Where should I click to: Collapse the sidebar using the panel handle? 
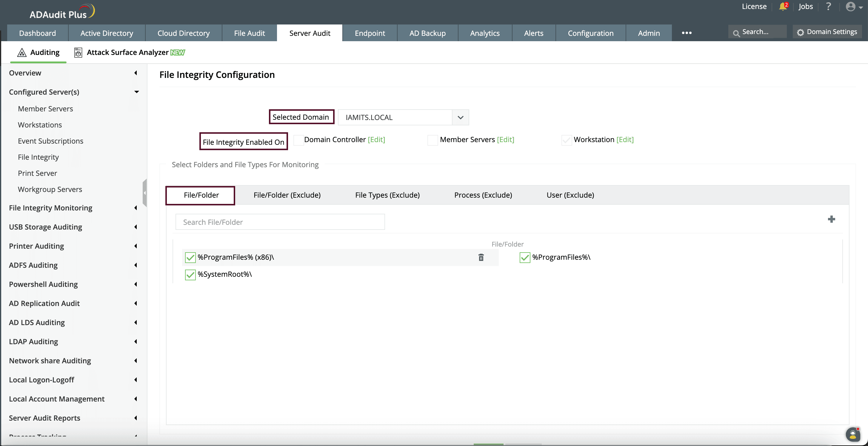(145, 193)
